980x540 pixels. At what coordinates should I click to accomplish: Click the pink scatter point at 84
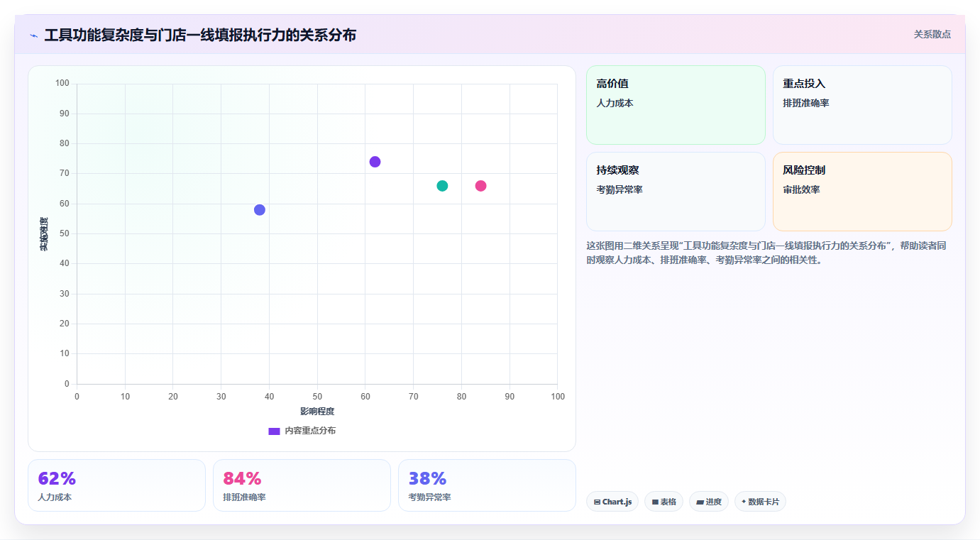(x=480, y=186)
